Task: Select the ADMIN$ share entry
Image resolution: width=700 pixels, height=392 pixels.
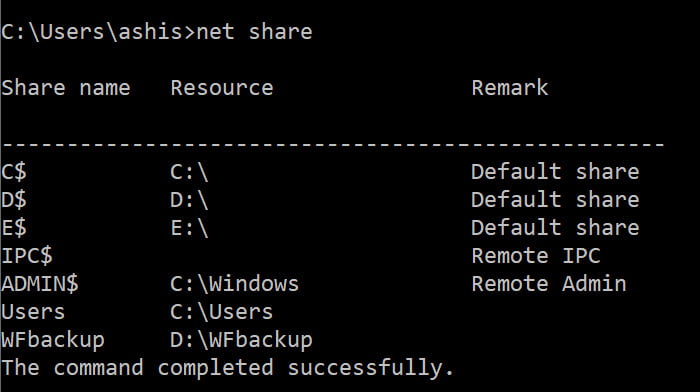Action: pos(40,284)
